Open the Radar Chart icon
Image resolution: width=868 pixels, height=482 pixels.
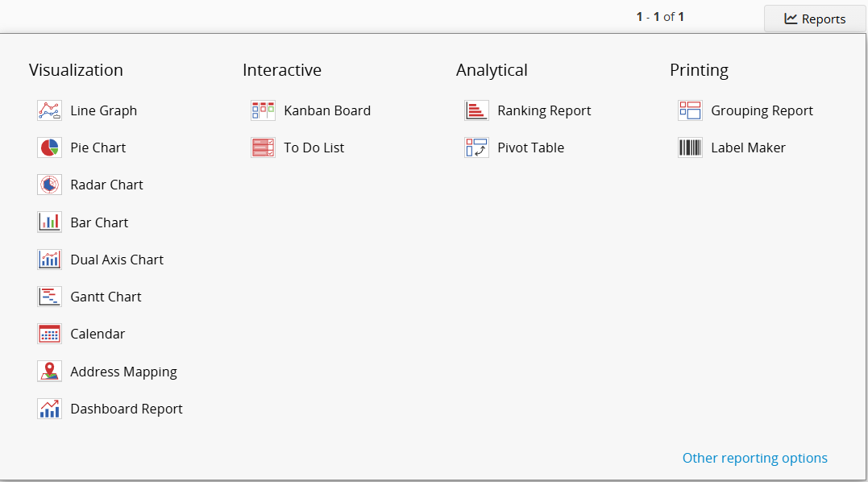[x=49, y=185]
